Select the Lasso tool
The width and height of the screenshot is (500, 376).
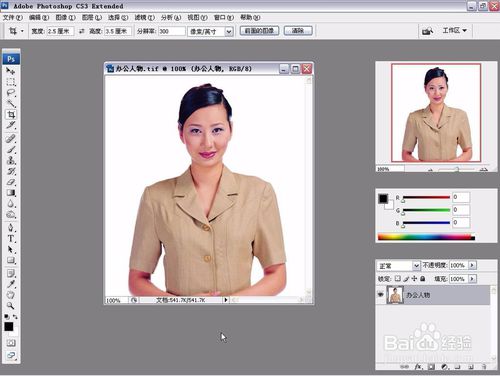[11, 93]
